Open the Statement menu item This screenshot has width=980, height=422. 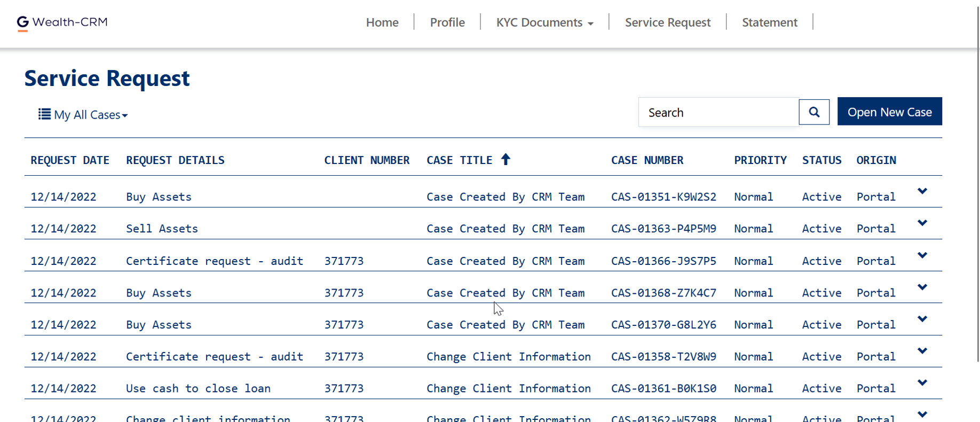click(769, 22)
